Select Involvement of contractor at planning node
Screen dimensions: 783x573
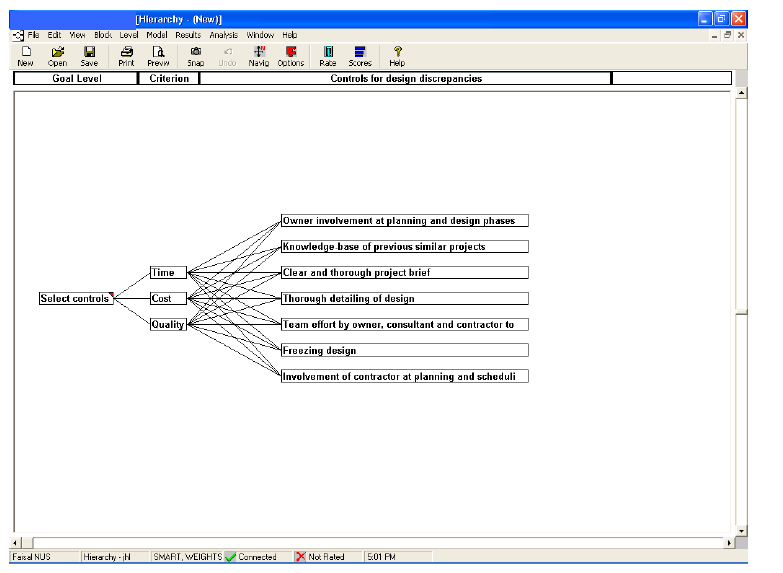pyautogui.click(x=404, y=377)
